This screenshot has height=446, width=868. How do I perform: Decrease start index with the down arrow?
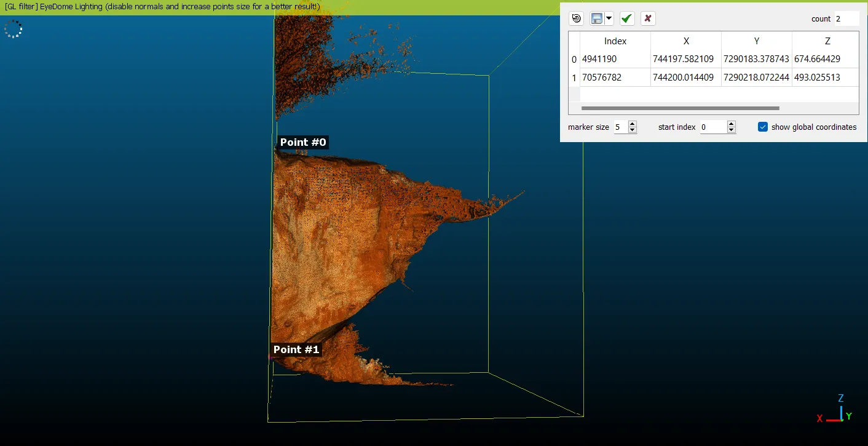point(731,130)
